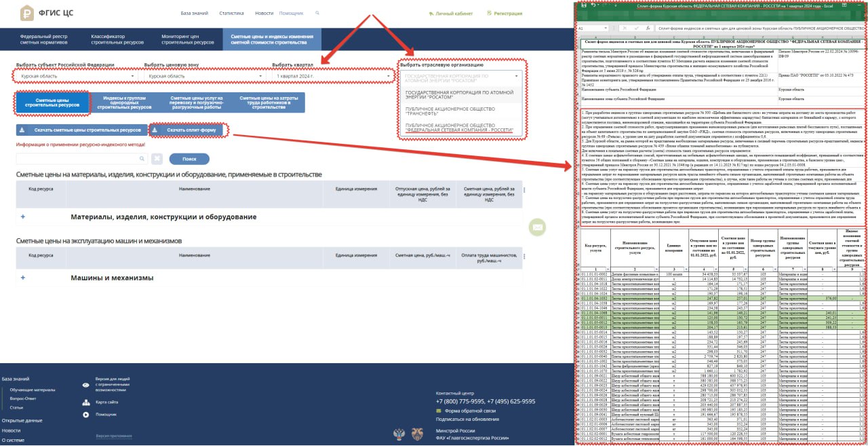Viewport: 868px width, 446px height.
Task: Expand Материалы, изделия, конструкции и оборудование row
Action: [23, 217]
